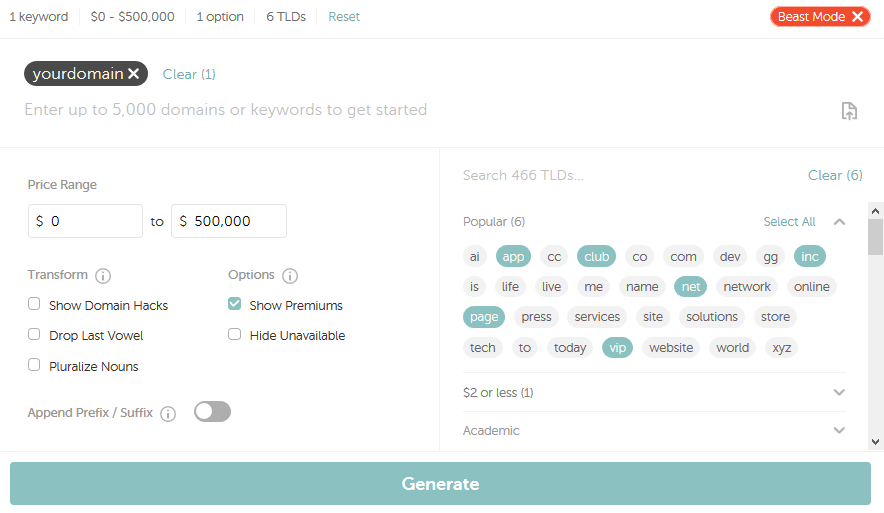Screen dimensions: 884x513
Task: Enable Show Domain Hacks checkbox
Action: click(35, 305)
